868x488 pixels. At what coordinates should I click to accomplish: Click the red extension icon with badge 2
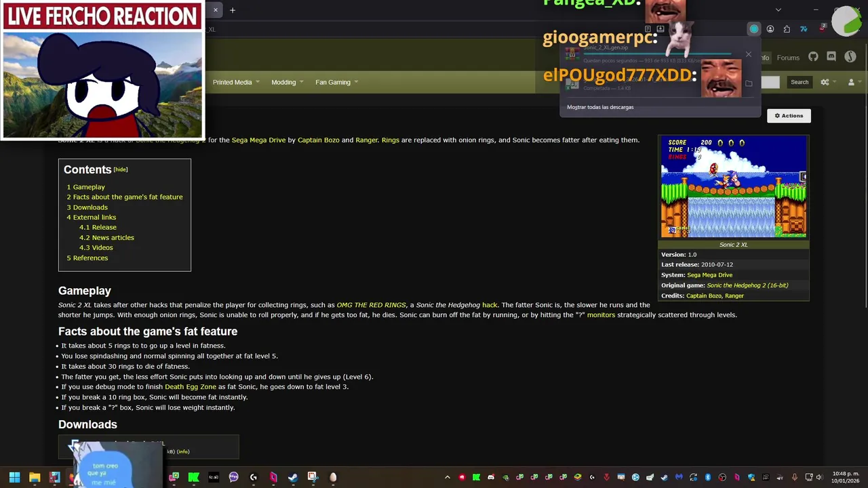823,28
